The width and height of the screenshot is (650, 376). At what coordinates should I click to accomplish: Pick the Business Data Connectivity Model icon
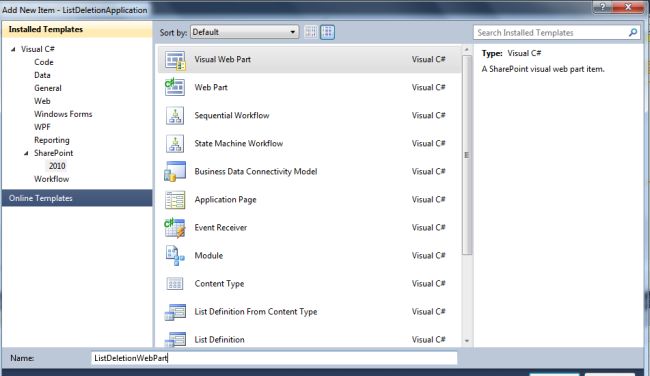(175, 172)
